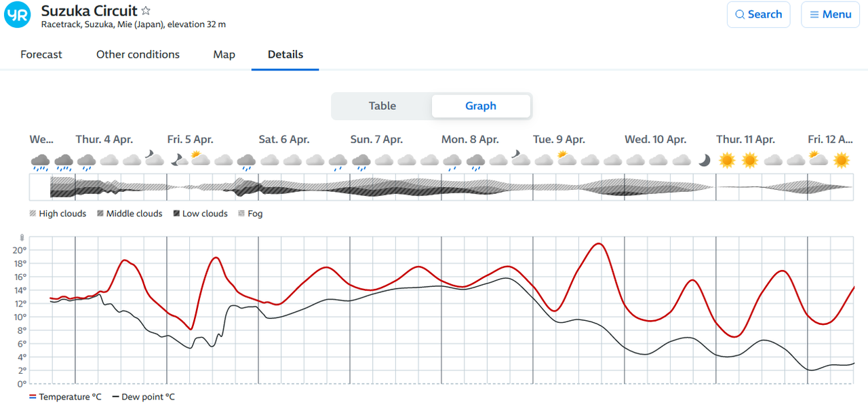Click the rain cloud icon under the We... header
This screenshot has width=868, height=411.
click(40, 161)
